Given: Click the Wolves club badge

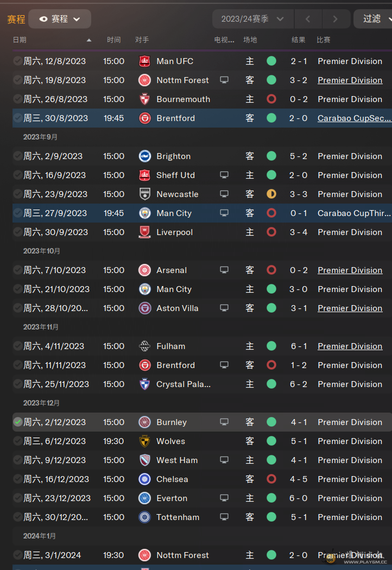Looking at the screenshot, I should point(145,441).
